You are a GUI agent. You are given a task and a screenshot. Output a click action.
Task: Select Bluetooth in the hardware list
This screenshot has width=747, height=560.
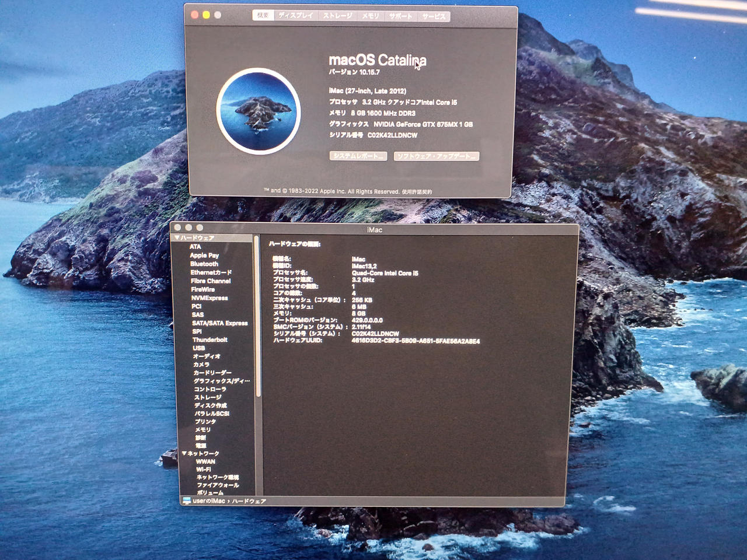[204, 264]
